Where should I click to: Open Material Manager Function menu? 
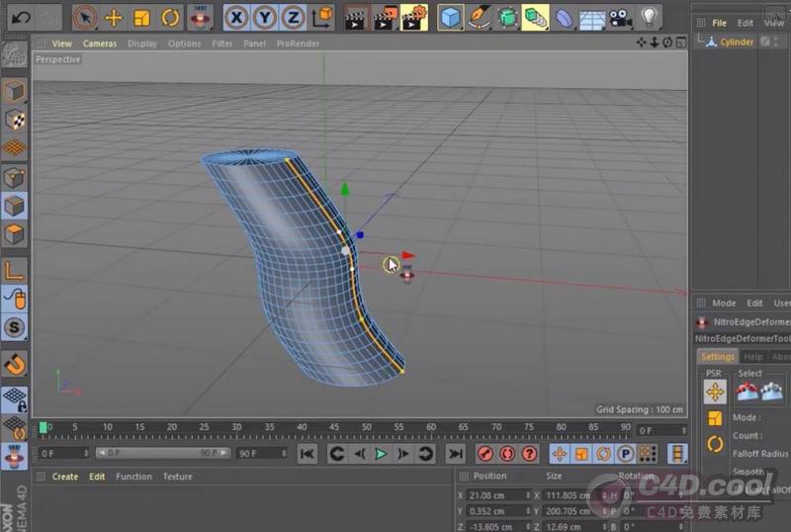click(x=133, y=477)
